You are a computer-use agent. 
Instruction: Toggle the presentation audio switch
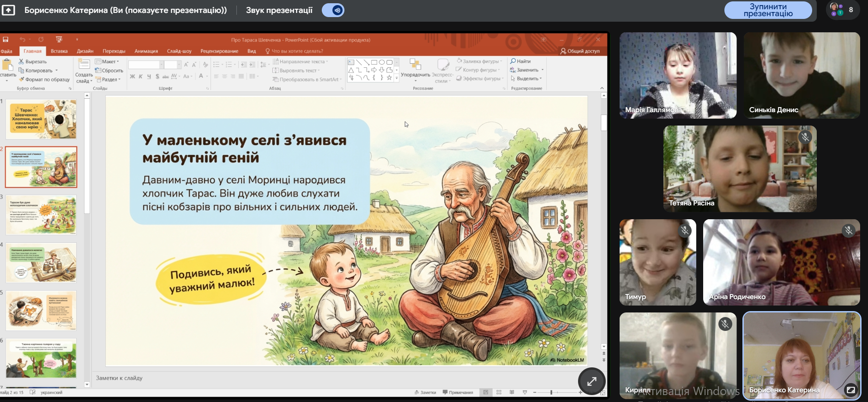pyautogui.click(x=333, y=10)
